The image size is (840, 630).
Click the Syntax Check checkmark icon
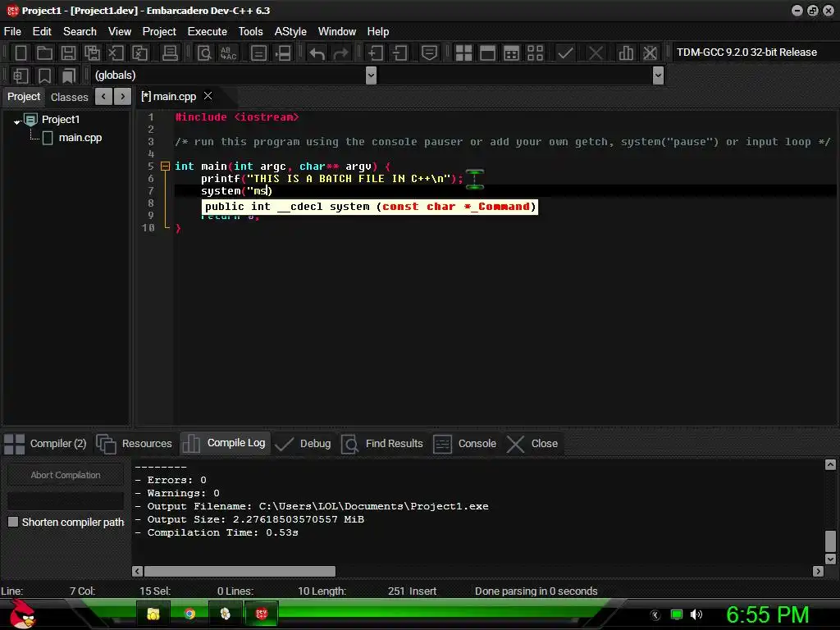[565, 53]
